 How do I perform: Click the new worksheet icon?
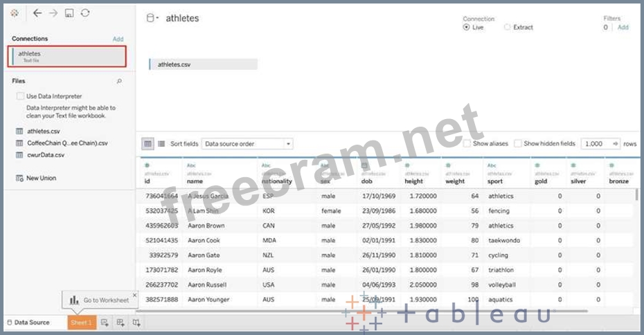pyautogui.click(x=105, y=323)
